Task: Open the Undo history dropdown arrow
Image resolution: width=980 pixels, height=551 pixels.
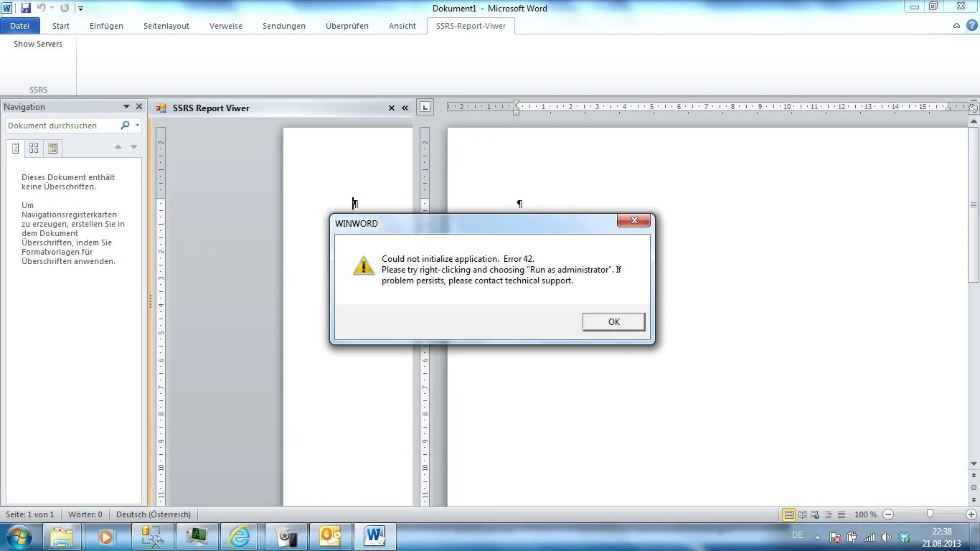Action: click(52, 8)
